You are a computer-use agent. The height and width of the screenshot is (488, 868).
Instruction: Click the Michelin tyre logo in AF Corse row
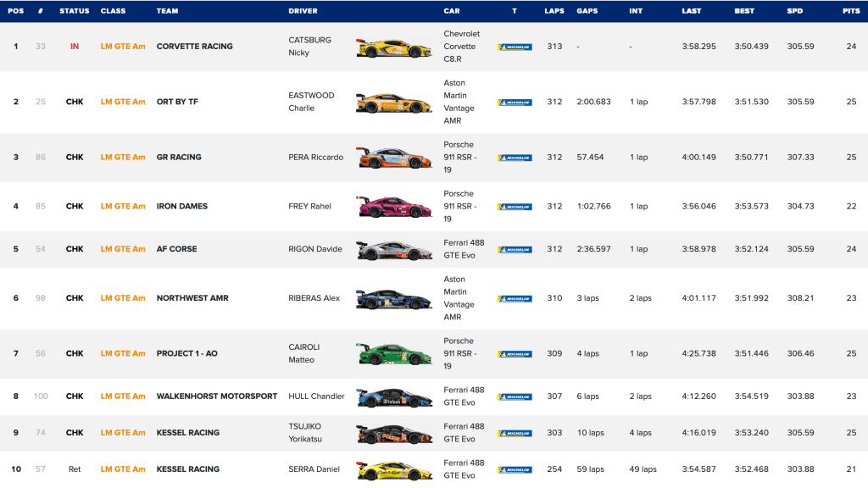[515, 250]
